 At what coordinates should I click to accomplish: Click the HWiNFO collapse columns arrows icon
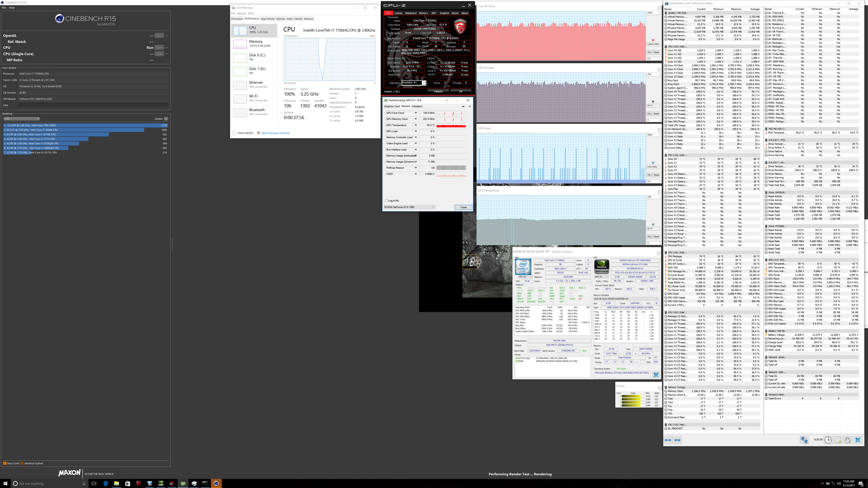point(677,440)
